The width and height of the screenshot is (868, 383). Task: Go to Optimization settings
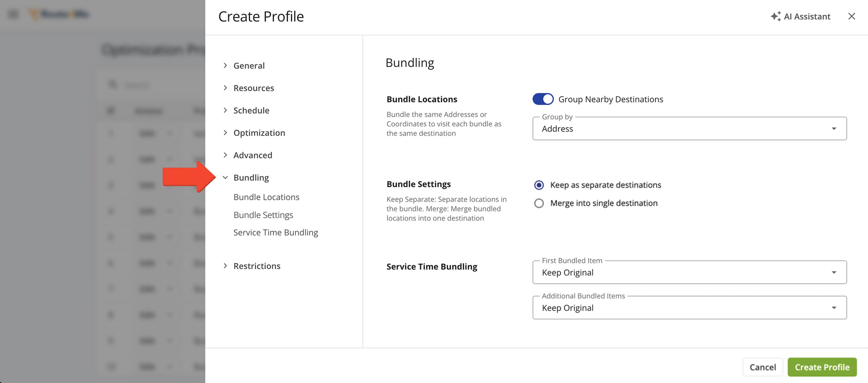(259, 133)
